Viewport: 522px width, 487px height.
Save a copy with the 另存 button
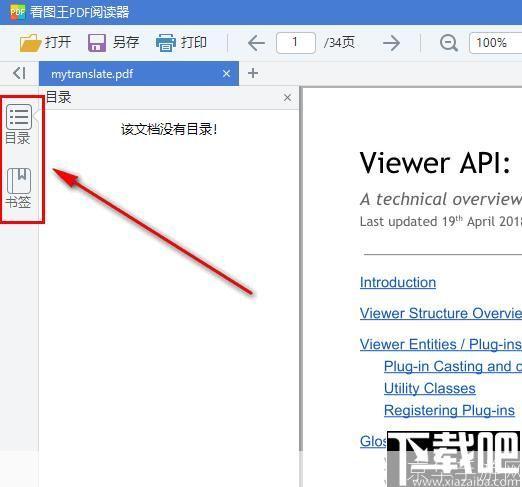(113, 43)
